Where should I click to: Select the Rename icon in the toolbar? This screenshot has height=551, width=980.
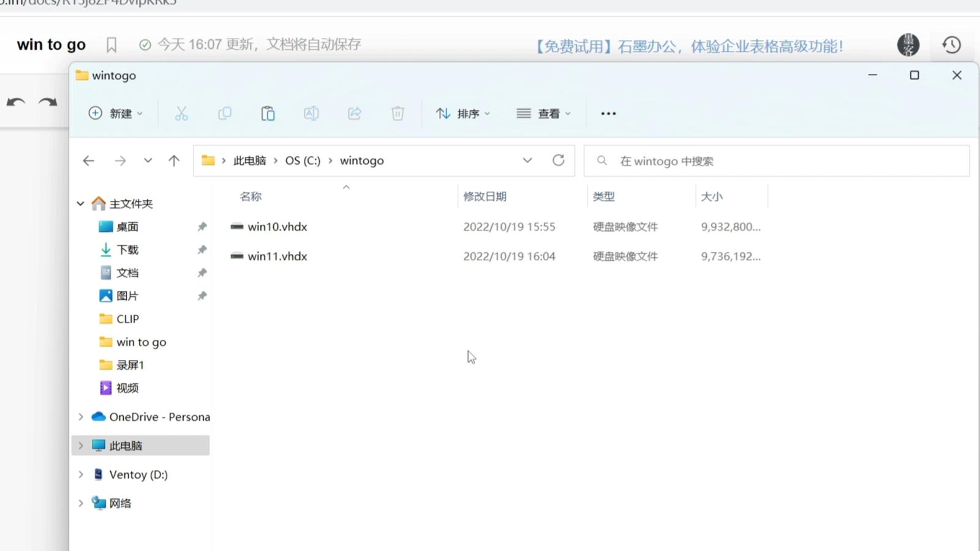point(311,113)
